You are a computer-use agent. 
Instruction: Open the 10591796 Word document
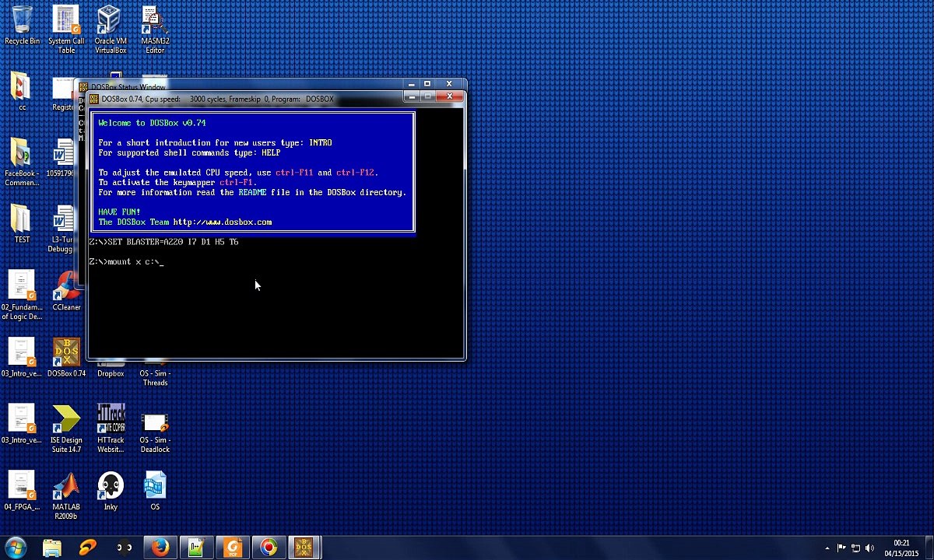coord(62,158)
